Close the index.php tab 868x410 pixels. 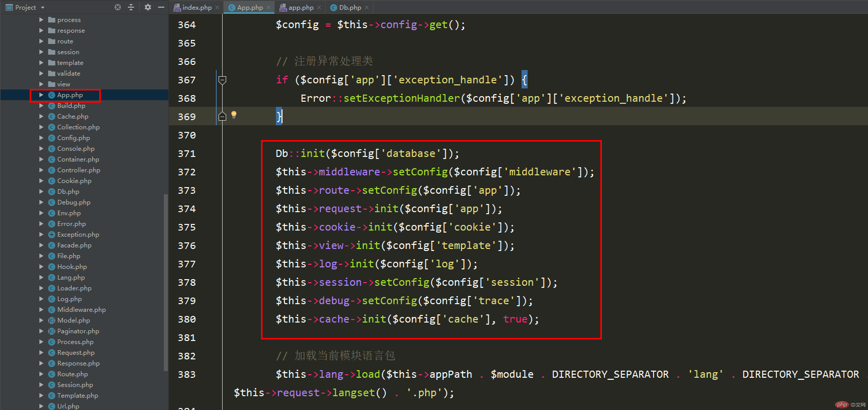point(217,7)
